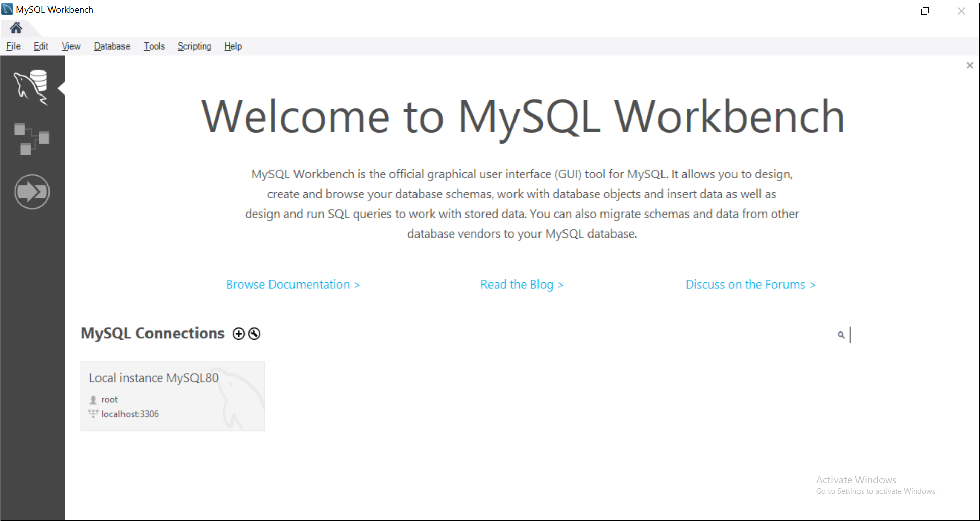The width and height of the screenshot is (980, 521).
Task: Click the MySQL Workbench title bar icon
Action: (x=7, y=9)
